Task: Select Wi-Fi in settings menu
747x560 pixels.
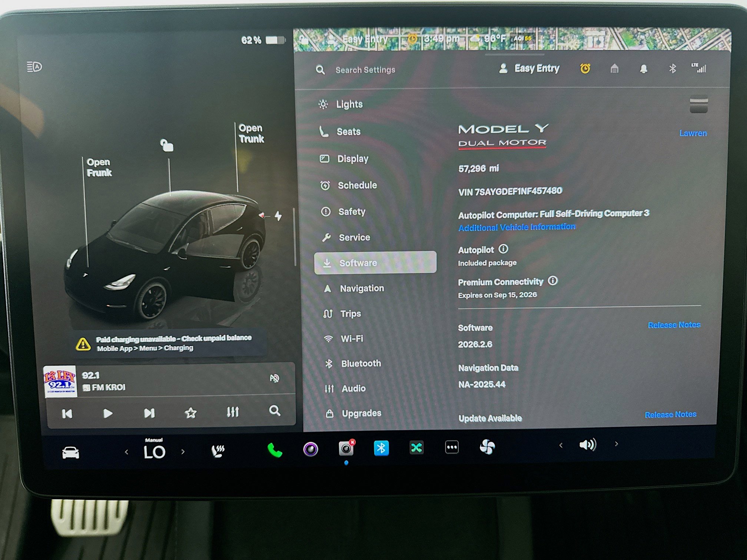Action: click(x=343, y=339)
